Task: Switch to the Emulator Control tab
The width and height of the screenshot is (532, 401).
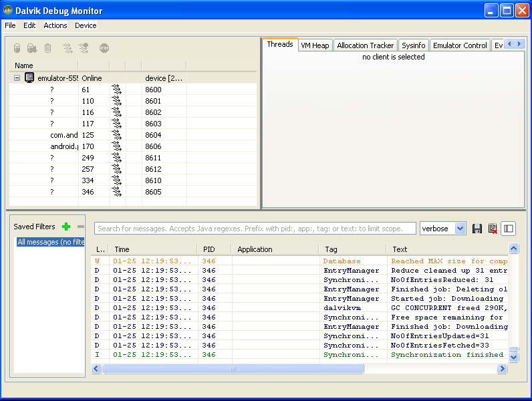Action: point(460,45)
